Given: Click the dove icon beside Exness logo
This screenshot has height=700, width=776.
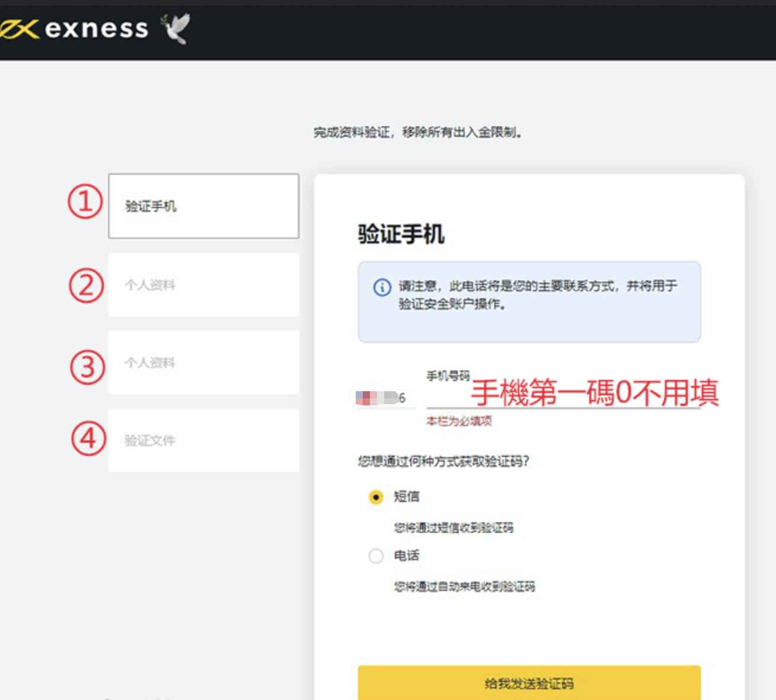Looking at the screenshot, I should [175, 28].
